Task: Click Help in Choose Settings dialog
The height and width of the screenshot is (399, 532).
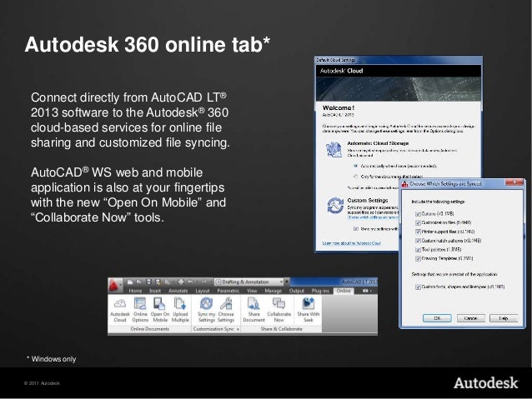Action: tap(504, 318)
